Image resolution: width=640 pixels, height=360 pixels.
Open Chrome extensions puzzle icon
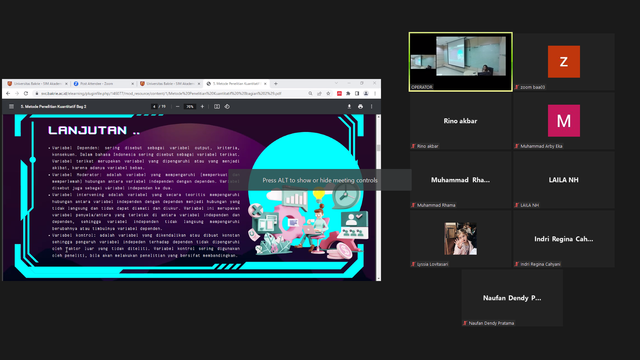[x=348, y=93]
